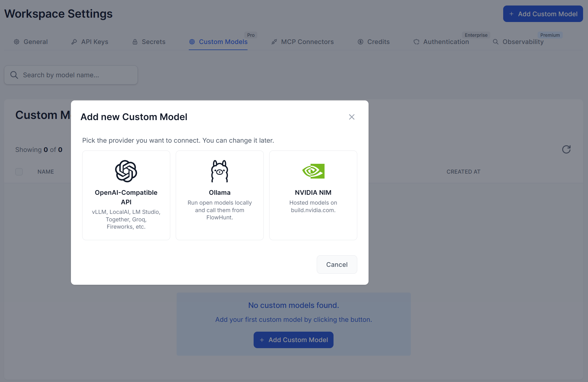Click the Premium badge above Observability
Viewport: 588px width, 382px height.
pos(550,35)
